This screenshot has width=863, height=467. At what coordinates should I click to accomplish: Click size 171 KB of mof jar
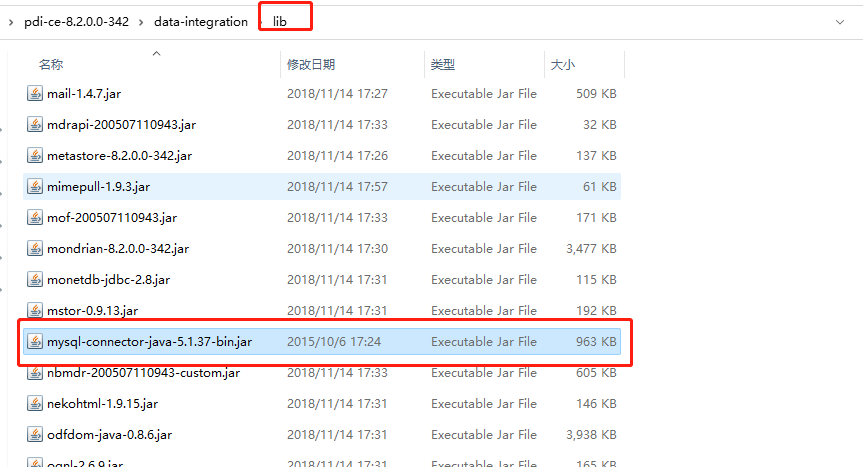pos(596,217)
